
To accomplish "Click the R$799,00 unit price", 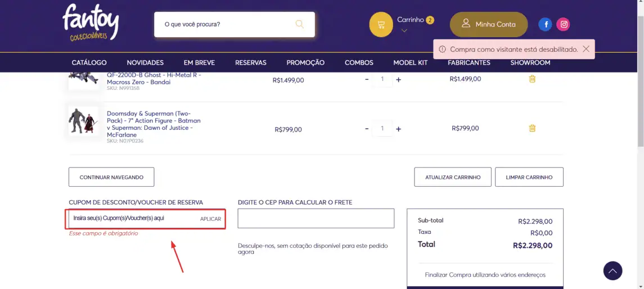I will point(289,130).
